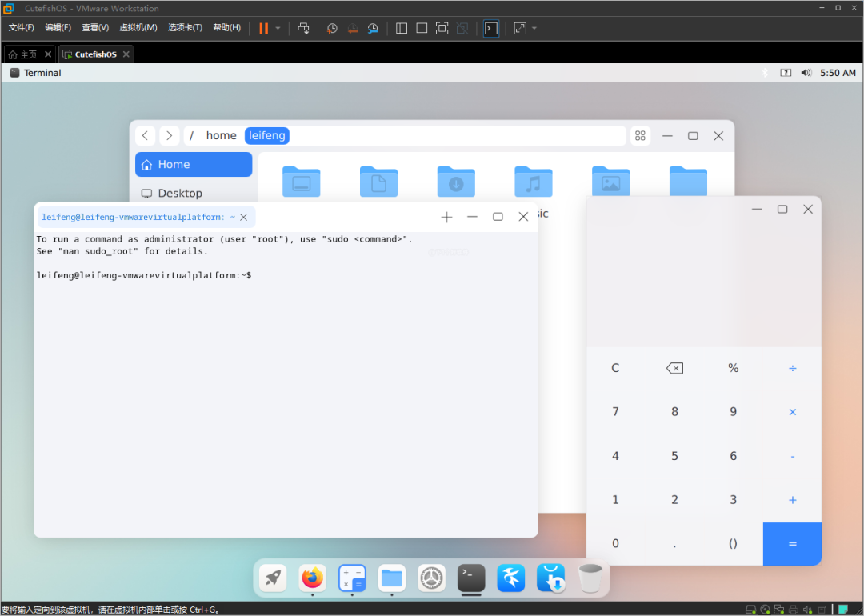Viewport: 864px width, 616px height.
Task: Open the Launcher rocket icon in dock
Action: pyautogui.click(x=273, y=578)
